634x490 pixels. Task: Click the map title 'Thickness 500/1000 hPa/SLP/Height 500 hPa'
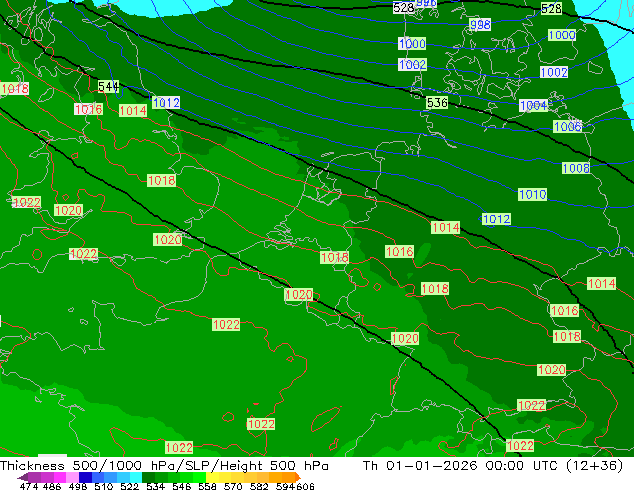coord(164,465)
